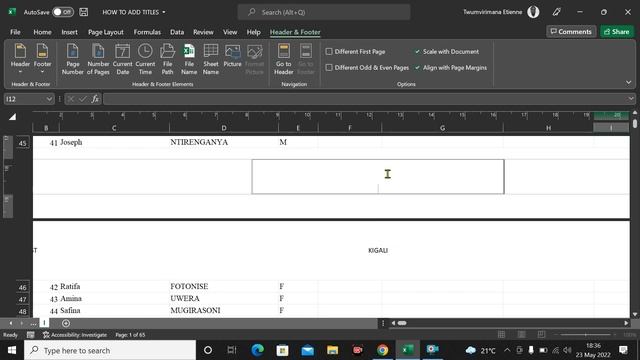The width and height of the screenshot is (640, 360).
Task: Open the Home tab
Action: click(42, 32)
